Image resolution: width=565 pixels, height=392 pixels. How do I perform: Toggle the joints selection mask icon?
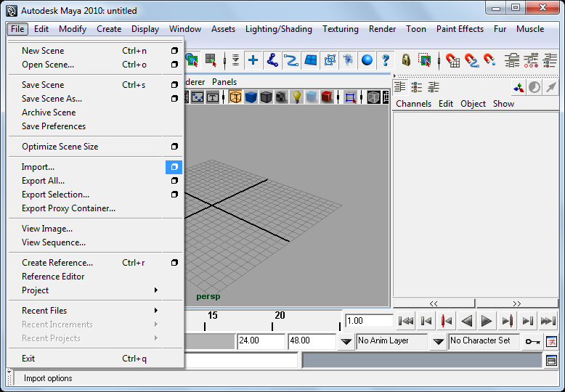click(x=272, y=60)
